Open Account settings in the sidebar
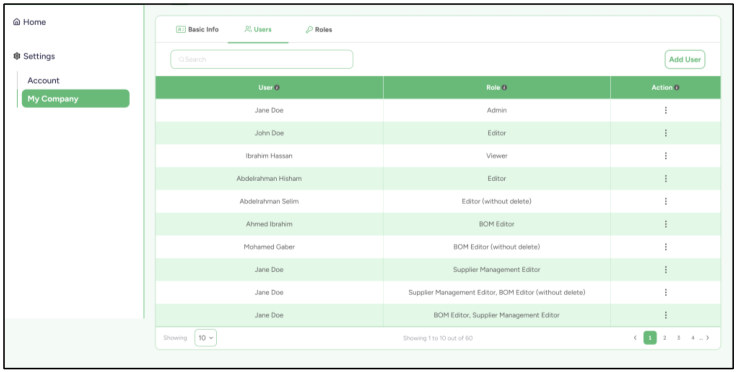The width and height of the screenshot is (737, 372). point(43,80)
